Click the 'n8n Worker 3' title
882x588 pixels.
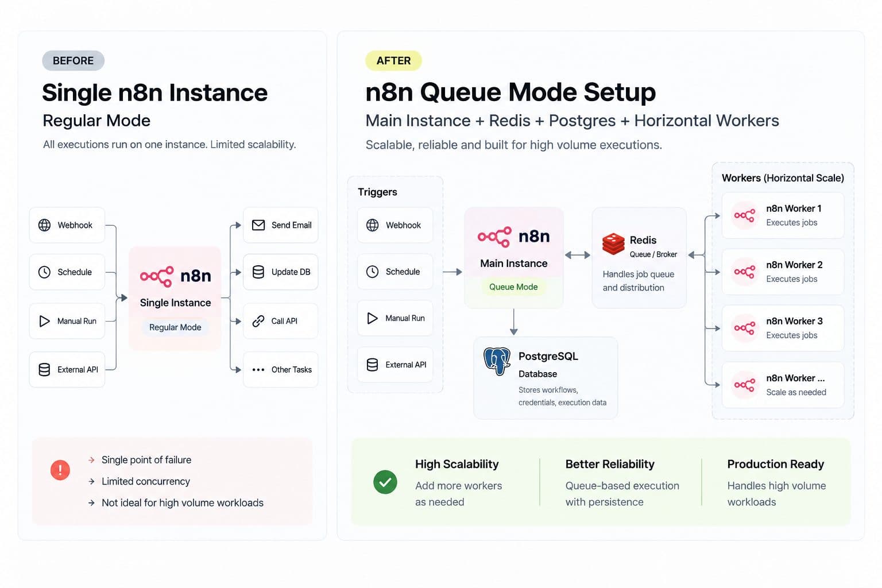pos(794,321)
